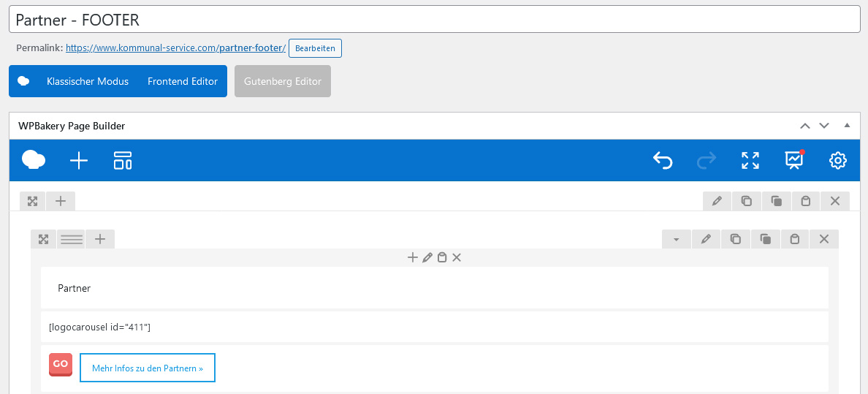Select the logocarousel id="411" shortcode block

coord(435,327)
